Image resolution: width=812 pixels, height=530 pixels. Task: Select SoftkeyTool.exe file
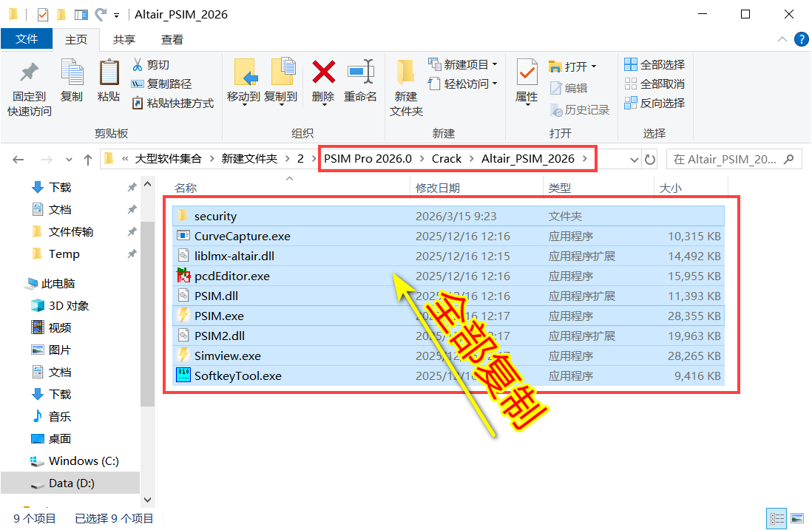[448, 376]
